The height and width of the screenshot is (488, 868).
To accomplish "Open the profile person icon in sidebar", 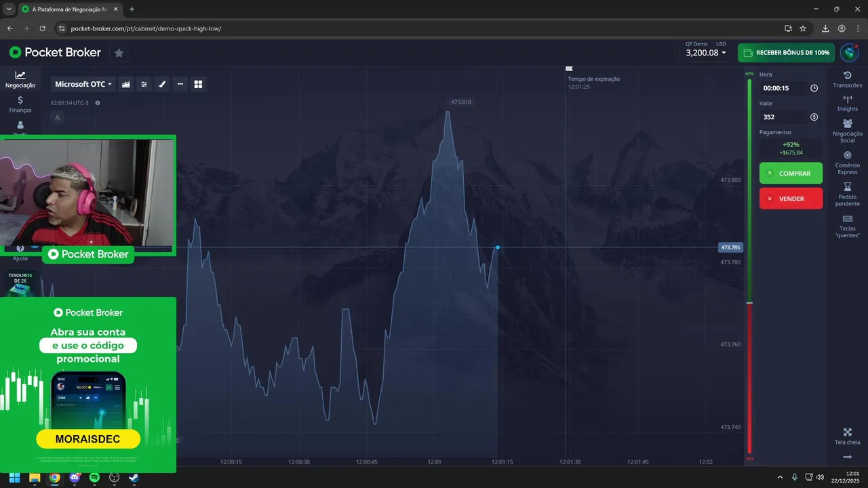I will tap(20, 125).
